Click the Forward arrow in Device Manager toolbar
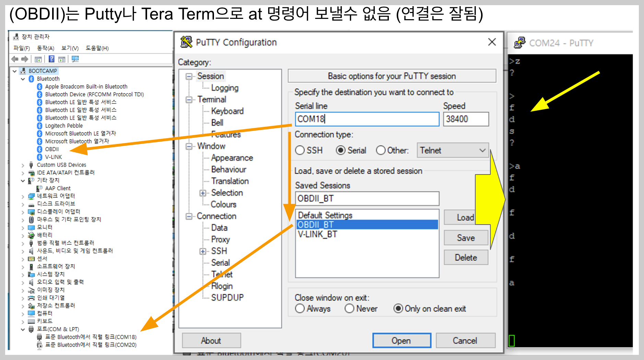Screen dimensions: 644x360 [x=25, y=59]
